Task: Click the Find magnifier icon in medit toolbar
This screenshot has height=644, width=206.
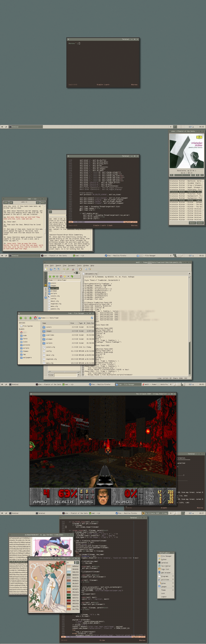Action: click(86, 269)
